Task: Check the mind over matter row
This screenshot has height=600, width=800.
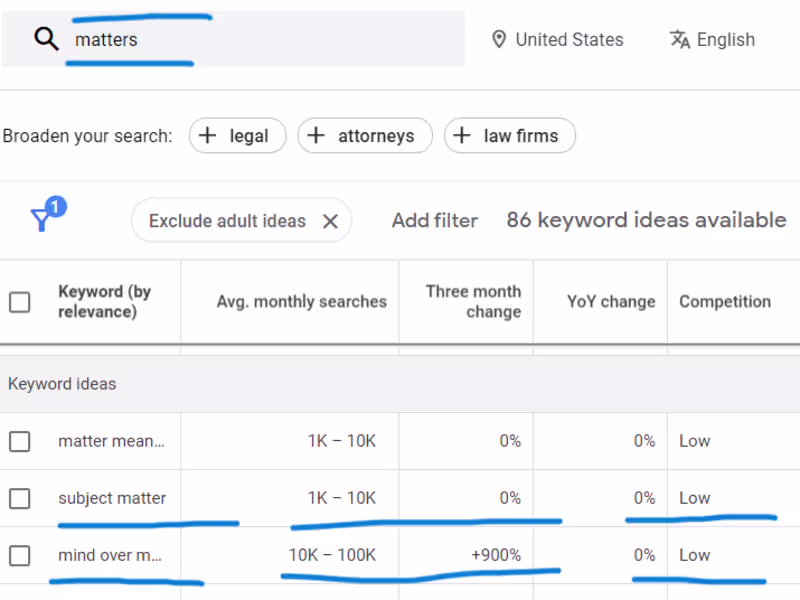Action: click(20, 555)
